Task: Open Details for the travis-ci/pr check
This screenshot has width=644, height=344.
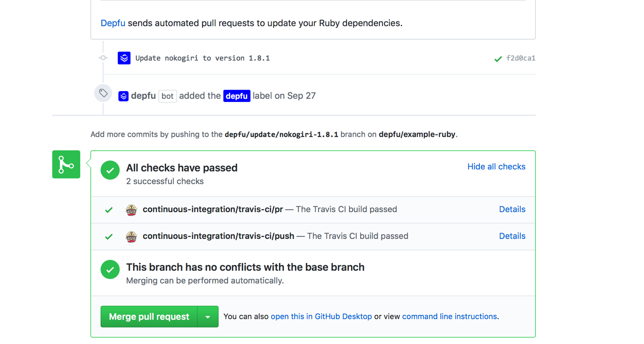Action: [x=512, y=209]
